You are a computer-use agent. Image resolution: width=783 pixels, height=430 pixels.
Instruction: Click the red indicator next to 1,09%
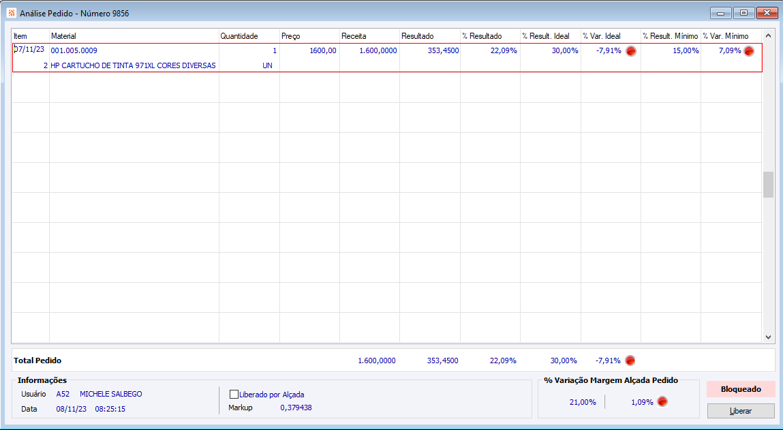(x=662, y=402)
